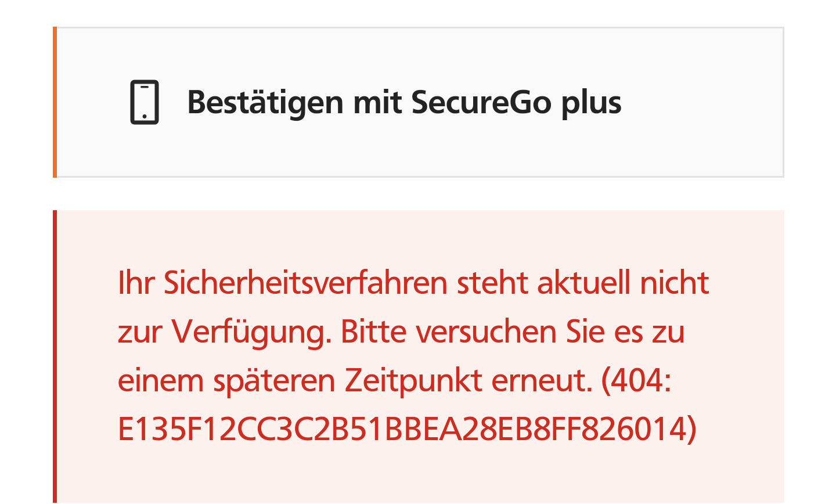Viewport: 836px width, 504px height.
Task: Click the word 'Zeitpunkt' in the error message
Action: tap(413, 381)
